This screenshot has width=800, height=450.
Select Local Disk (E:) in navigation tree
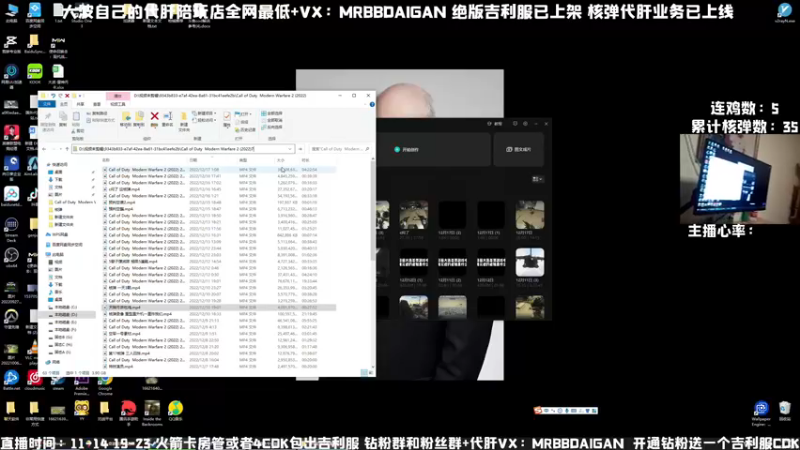tap(65, 322)
